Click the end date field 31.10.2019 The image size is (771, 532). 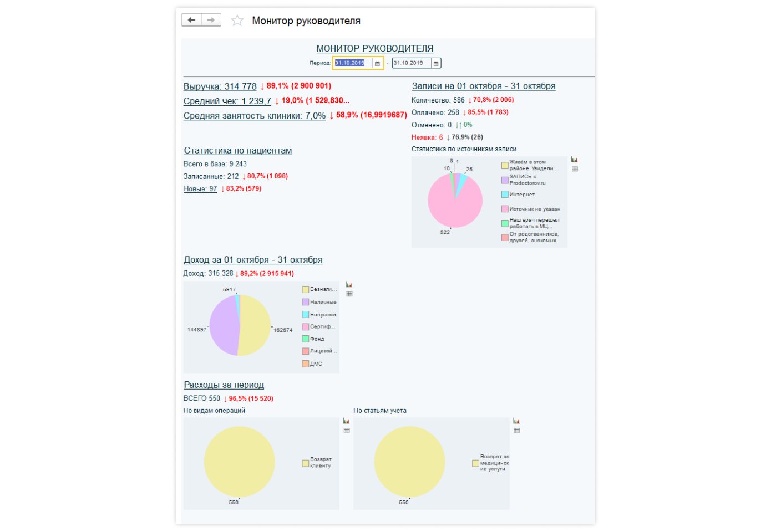pyautogui.click(x=412, y=63)
